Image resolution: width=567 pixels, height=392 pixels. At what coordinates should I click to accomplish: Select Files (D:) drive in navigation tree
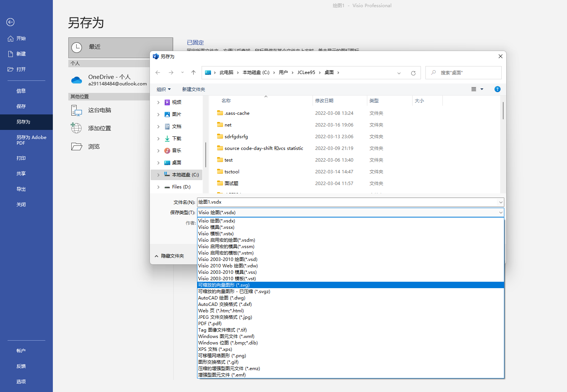(x=181, y=187)
